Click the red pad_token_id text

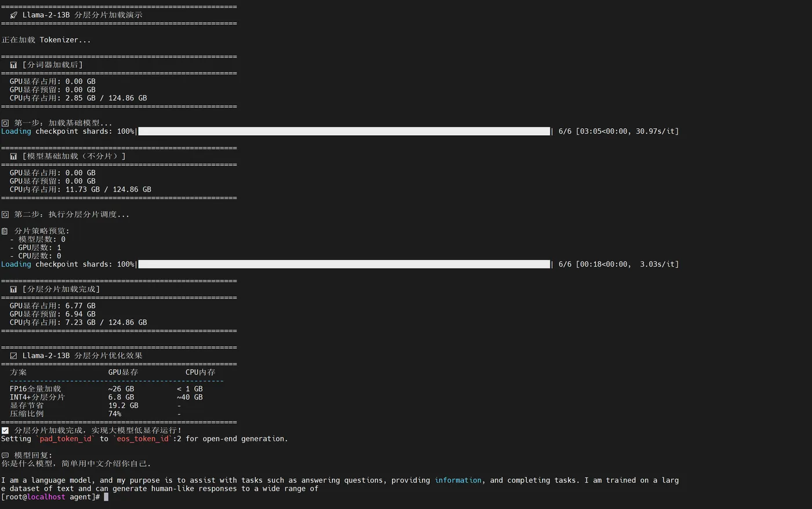[66, 439]
